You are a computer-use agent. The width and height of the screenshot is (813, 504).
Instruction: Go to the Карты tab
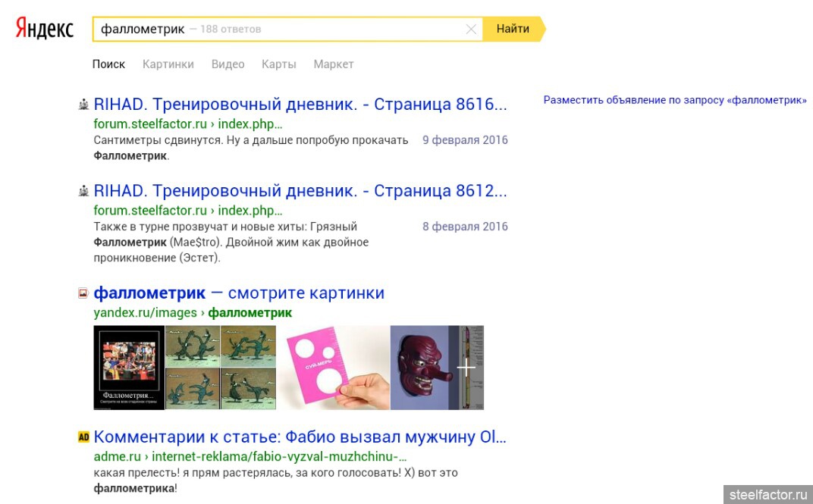click(279, 64)
